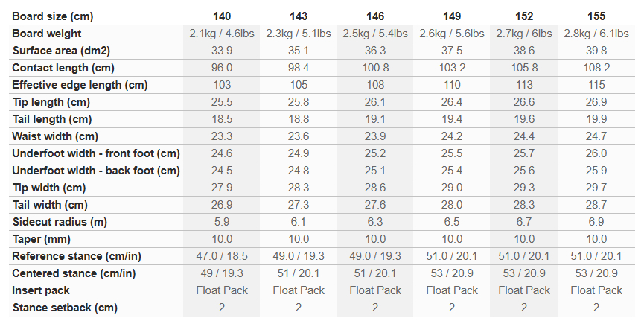Click the 146 board size header
The height and width of the screenshot is (321, 644).
click(x=375, y=16)
